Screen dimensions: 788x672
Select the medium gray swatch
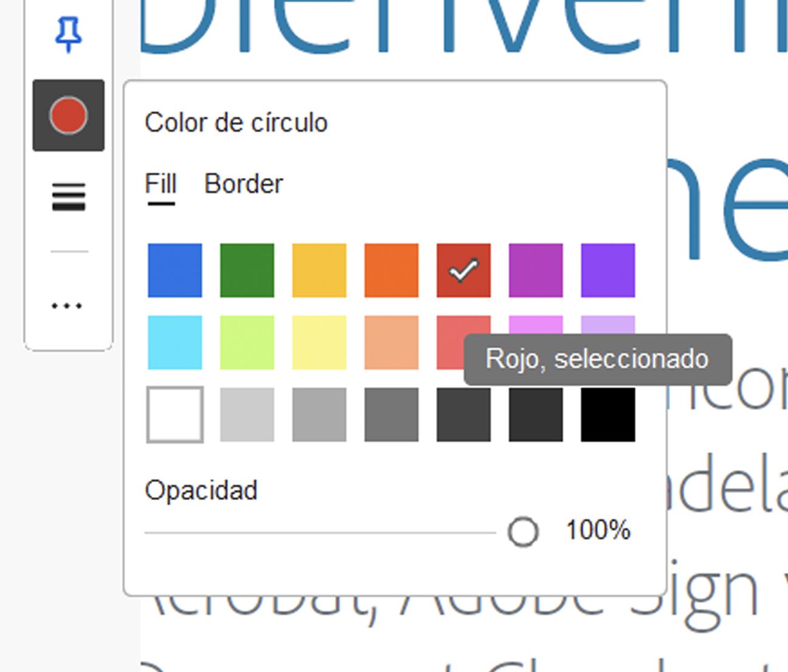(319, 414)
